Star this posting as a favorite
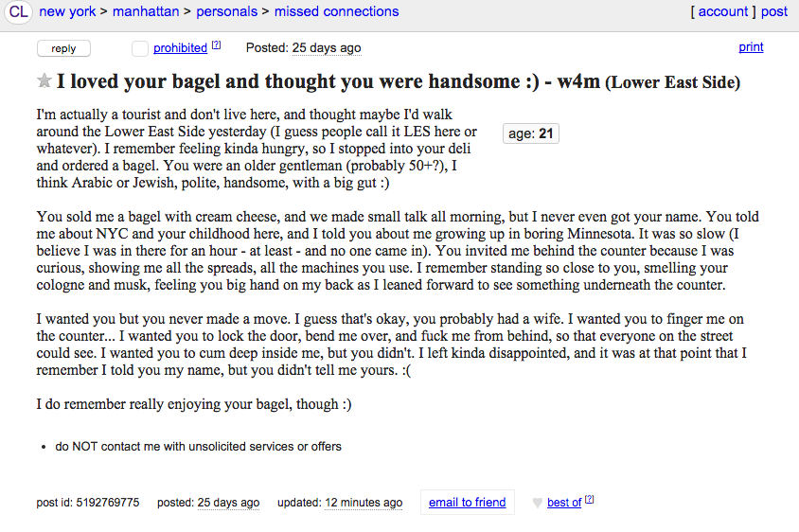Viewport: 799px width, 532px height. coord(44,81)
